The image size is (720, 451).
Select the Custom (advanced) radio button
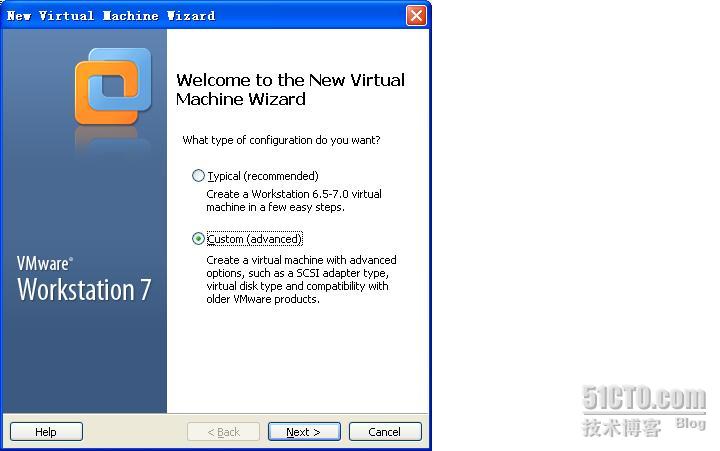[x=198, y=238]
